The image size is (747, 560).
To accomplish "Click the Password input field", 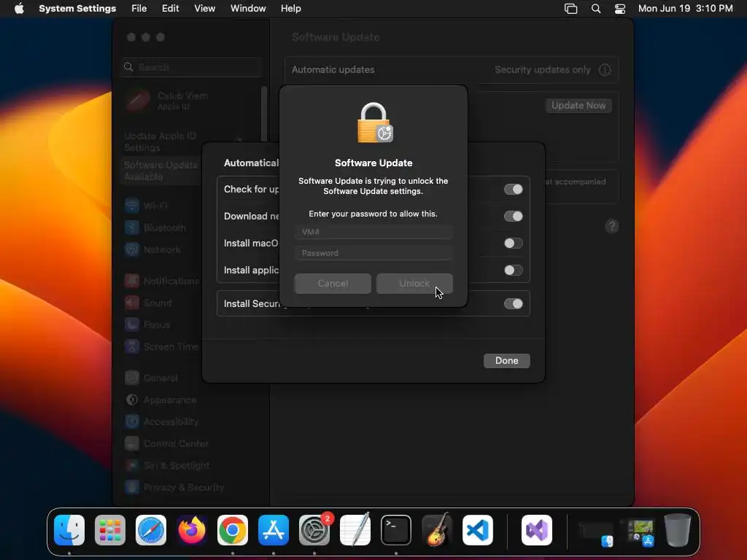I will [373, 253].
